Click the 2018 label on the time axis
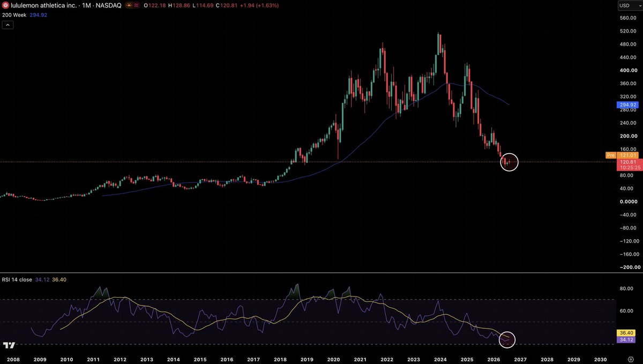Image resolution: width=643 pixels, height=364 pixels. (x=280, y=360)
